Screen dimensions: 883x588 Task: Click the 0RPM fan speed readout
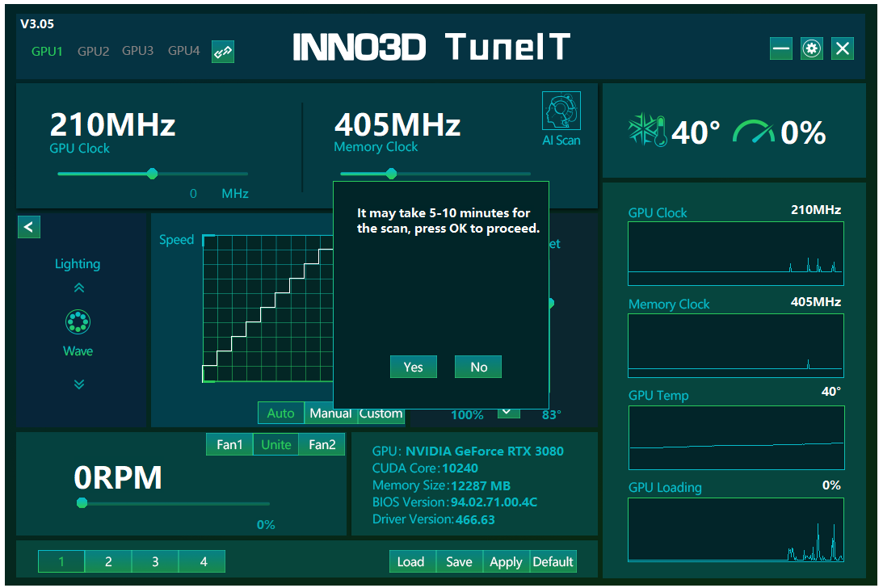pos(118,477)
